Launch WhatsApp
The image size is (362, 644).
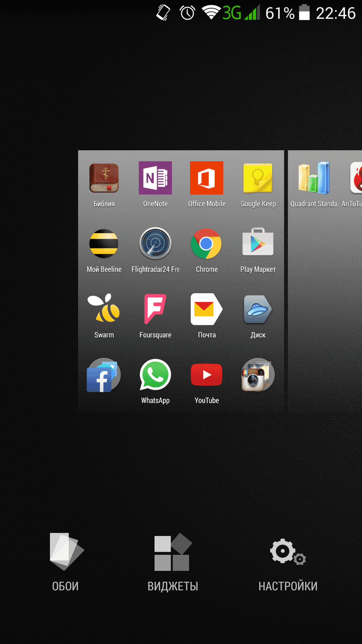click(155, 375)
